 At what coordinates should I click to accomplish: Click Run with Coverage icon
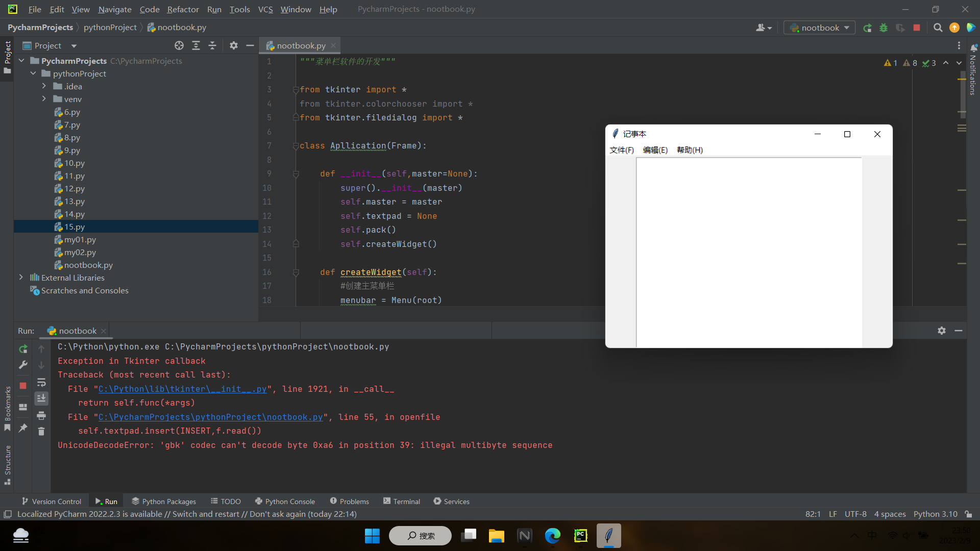click(900, 28)
